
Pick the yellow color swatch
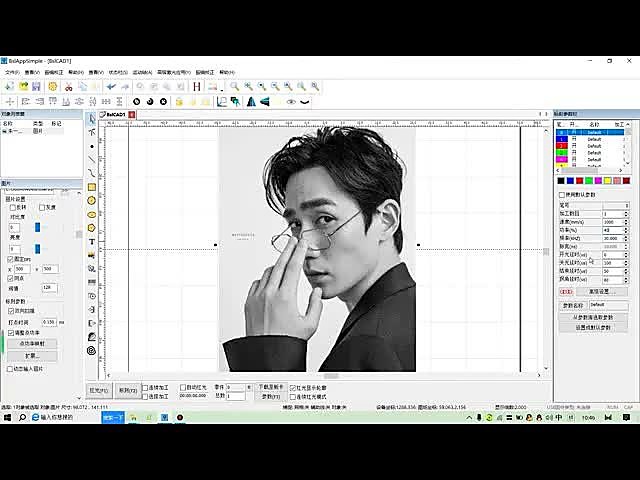tap(607, 181)
